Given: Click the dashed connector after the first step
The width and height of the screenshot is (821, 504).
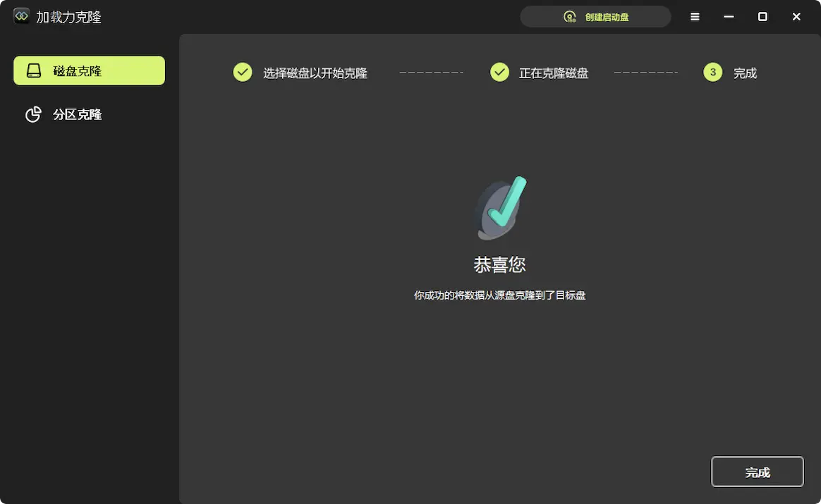Looking at the screenshot, I should [430, 72].
